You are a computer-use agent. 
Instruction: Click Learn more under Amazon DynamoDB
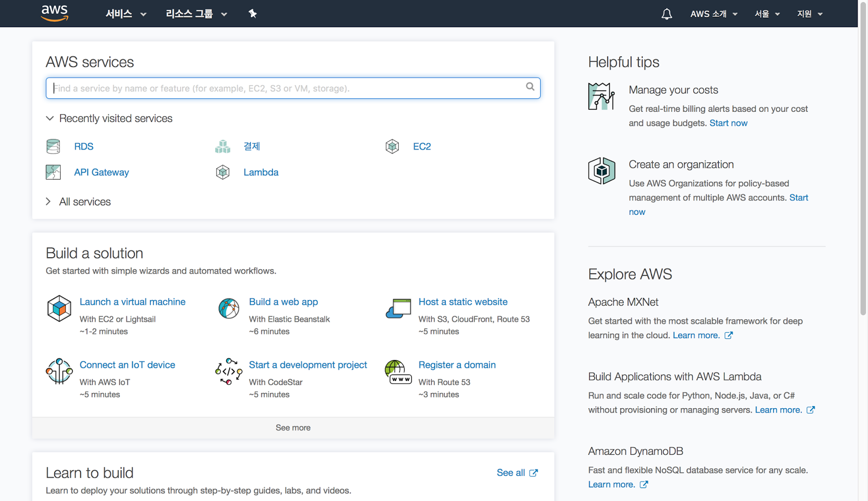611,484
